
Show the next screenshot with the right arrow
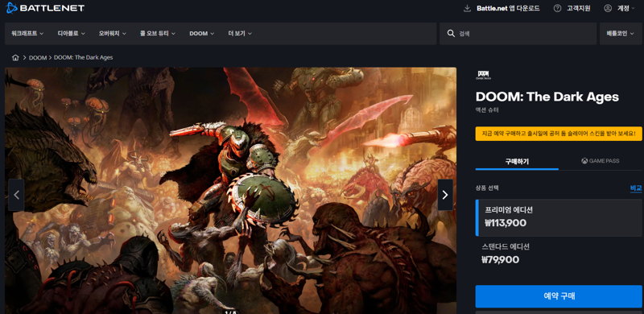tap(445, 195)
